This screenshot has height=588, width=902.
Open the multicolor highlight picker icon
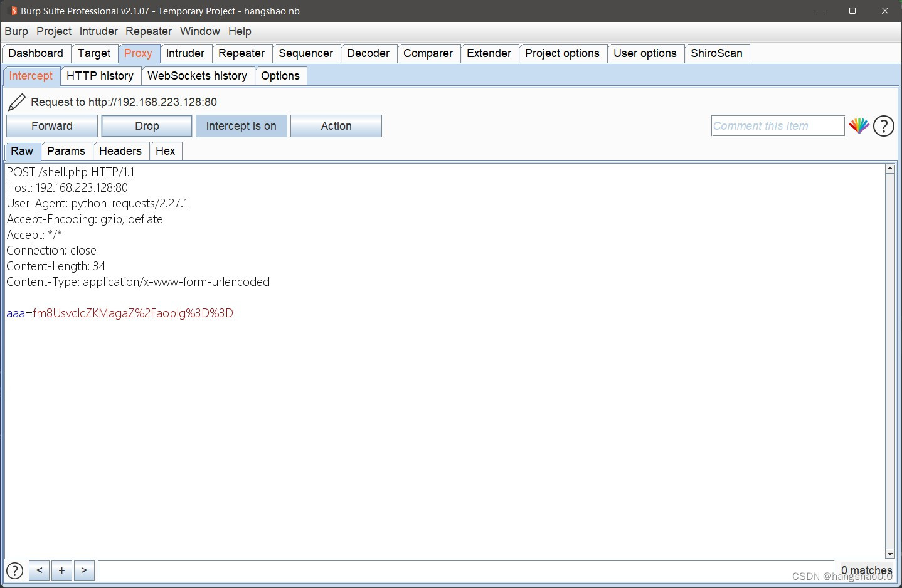859,126
